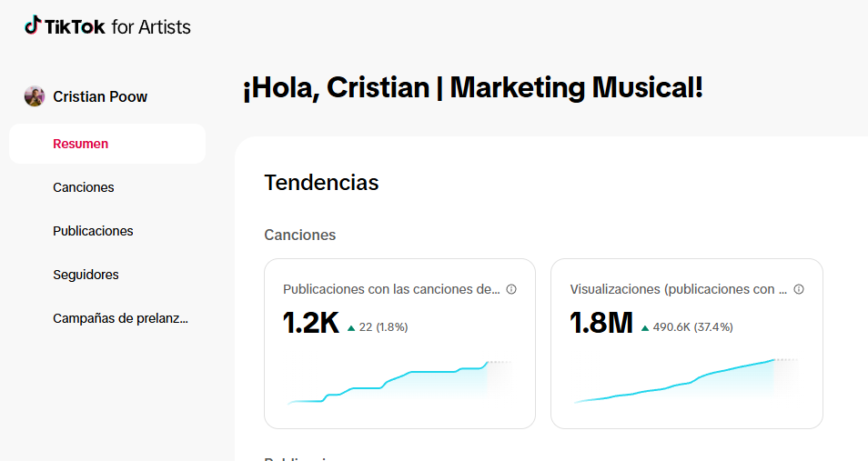
Task: Click green up arrow next to 22 (1.8%)
Action: (351, 328)
